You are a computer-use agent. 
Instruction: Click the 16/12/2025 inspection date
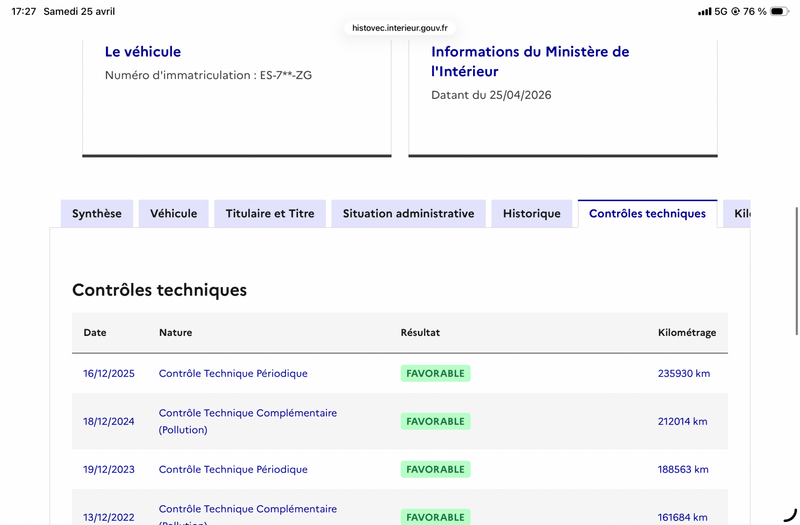tap(108, 374)
